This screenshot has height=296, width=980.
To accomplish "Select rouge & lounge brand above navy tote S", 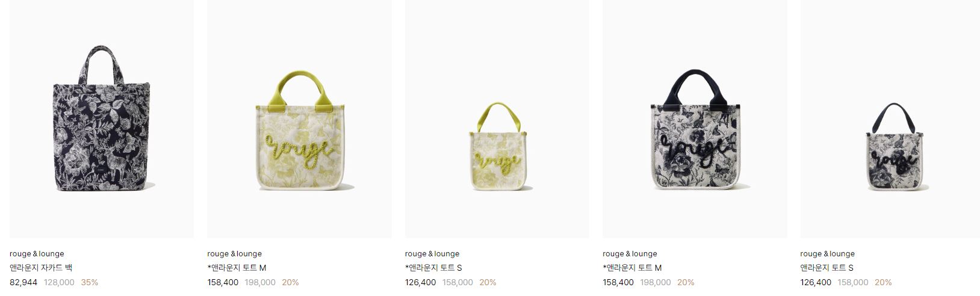I will pos(827,254).
